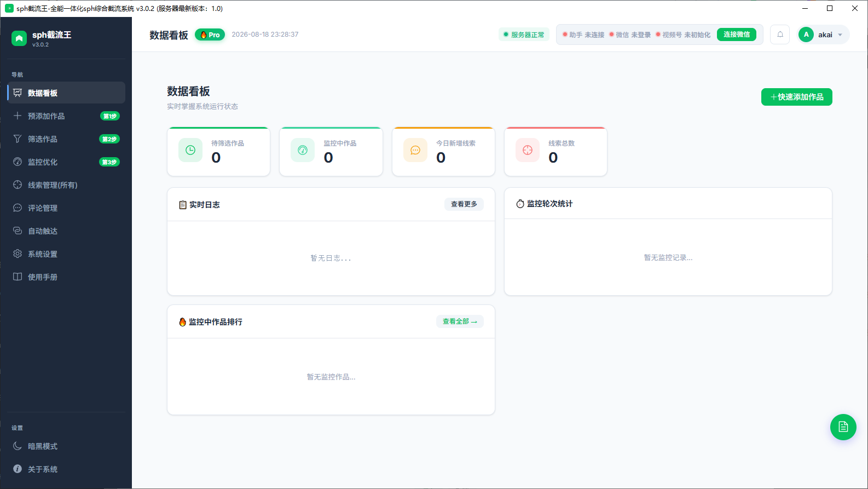This screenshot has width=868, height=489.
Task: Click the comment bubble icon beside 评论管理
Action: tap(18, 208)
